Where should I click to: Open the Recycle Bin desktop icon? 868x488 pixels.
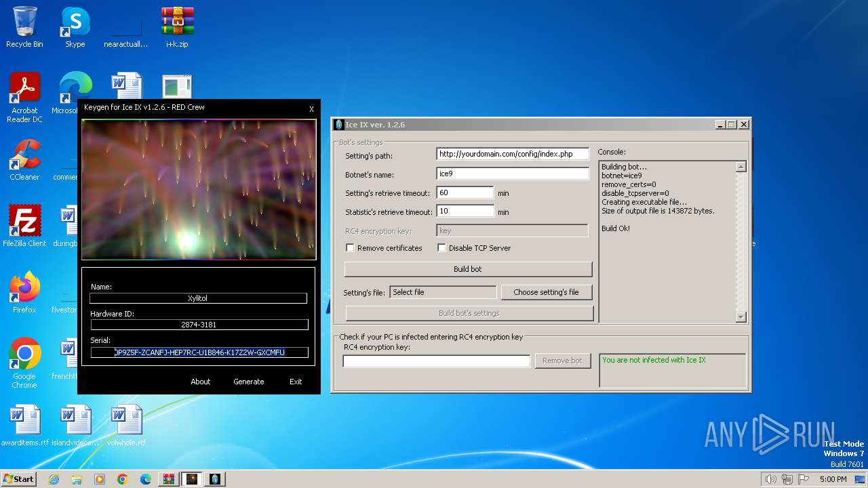[24, 27]
